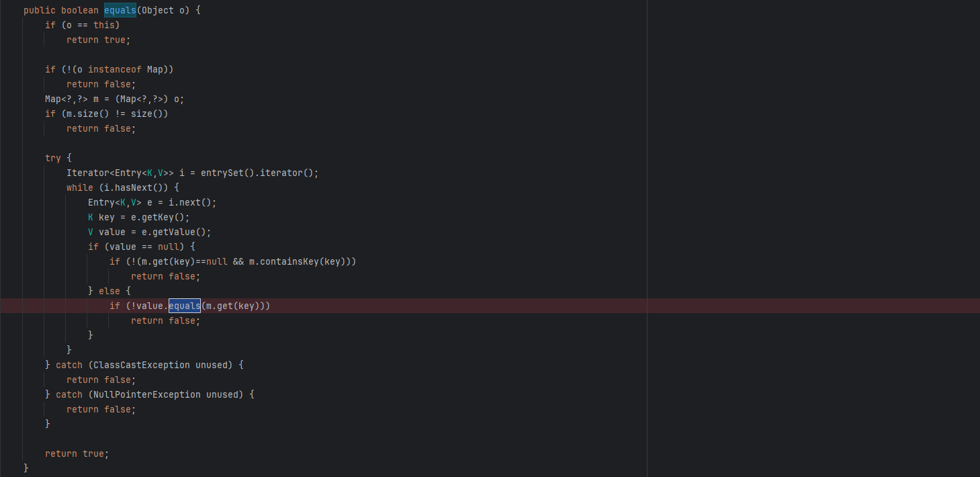Click the Iterator type name
Viewport: 980px width, 477px height.
(x=87, y=173)
